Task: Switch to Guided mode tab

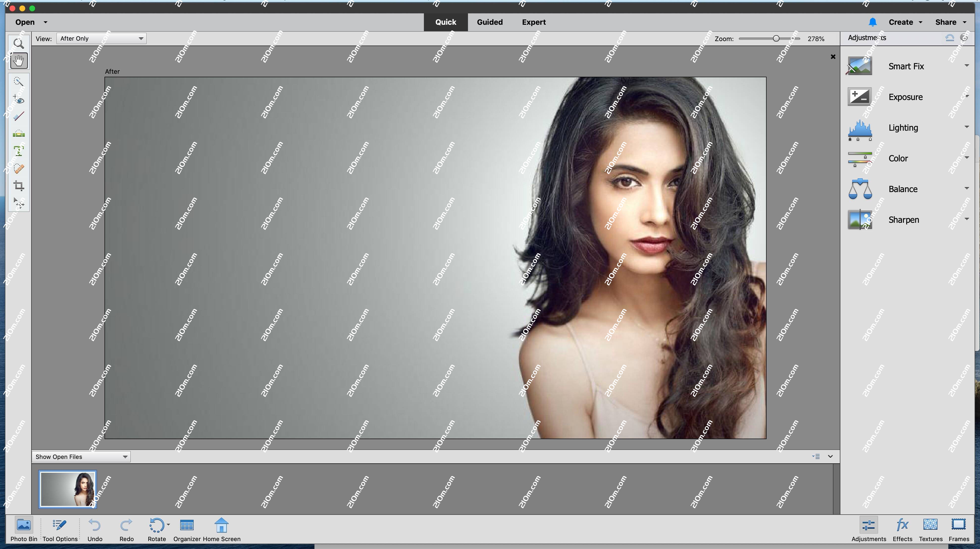Action: (x=490, y=22)
